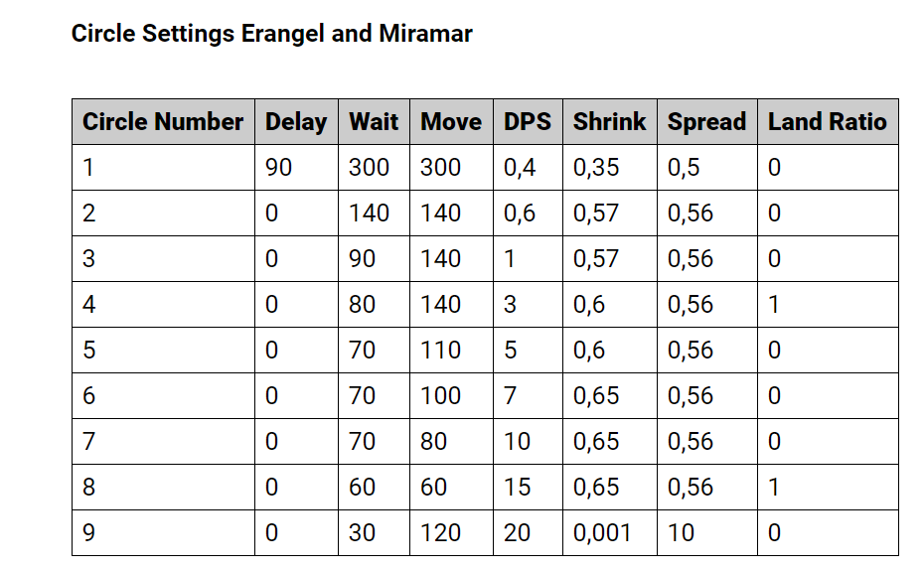This screenshot has height=571, width=924.
Task: Click the Land Ratio column header
Action: pos(828,122)
